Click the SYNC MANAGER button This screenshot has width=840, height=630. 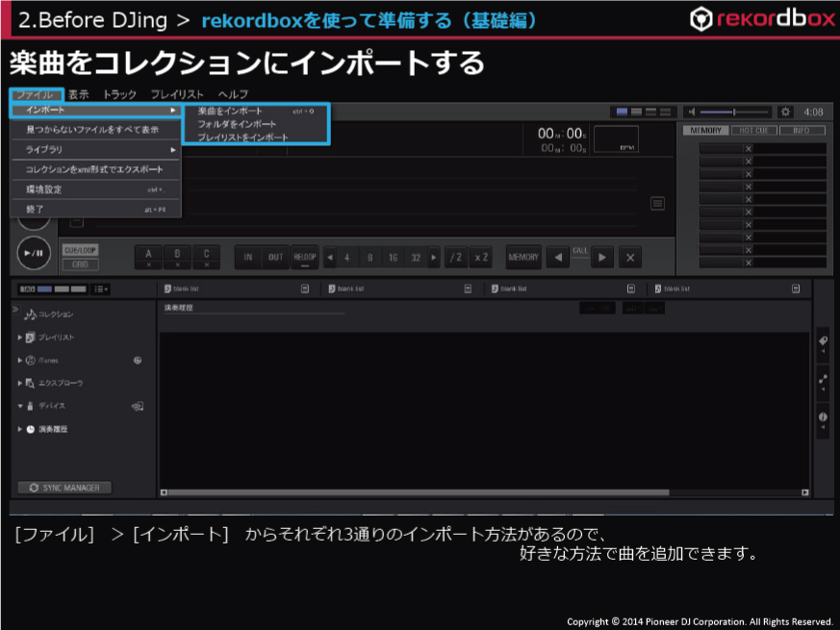pos(64,488)
